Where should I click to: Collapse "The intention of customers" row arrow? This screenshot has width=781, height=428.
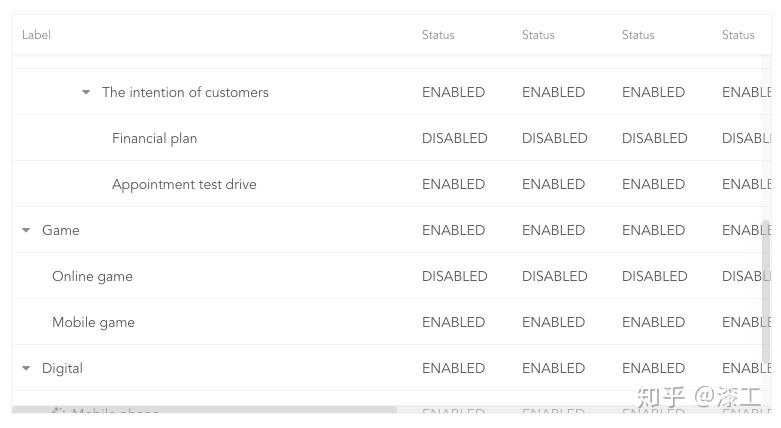[87, 92]
